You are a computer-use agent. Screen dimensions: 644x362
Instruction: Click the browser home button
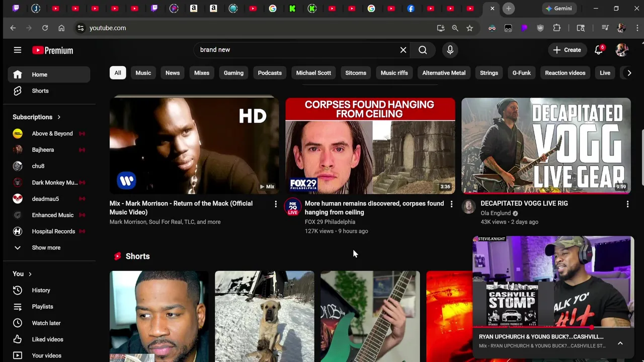[x=61, y=28]
